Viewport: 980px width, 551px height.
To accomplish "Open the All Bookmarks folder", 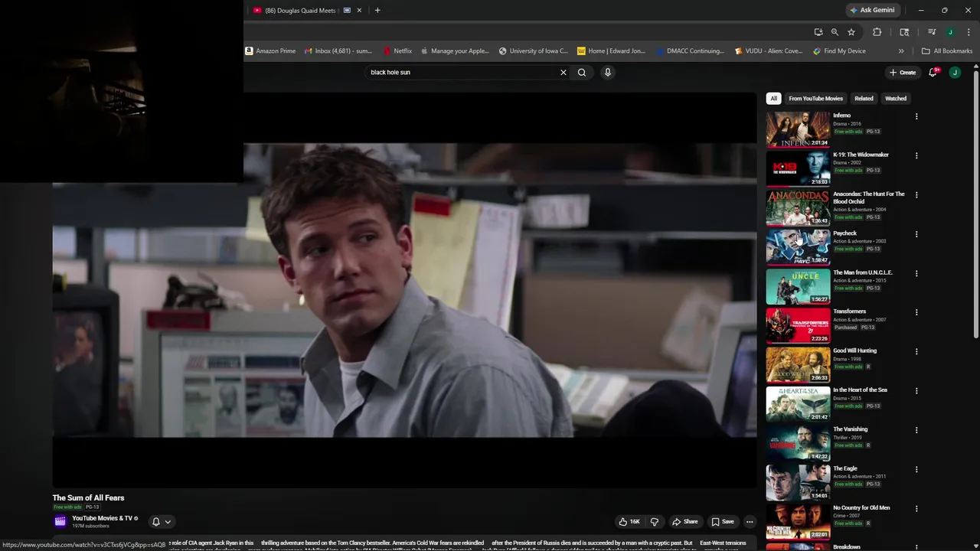I will coord(947,51).
